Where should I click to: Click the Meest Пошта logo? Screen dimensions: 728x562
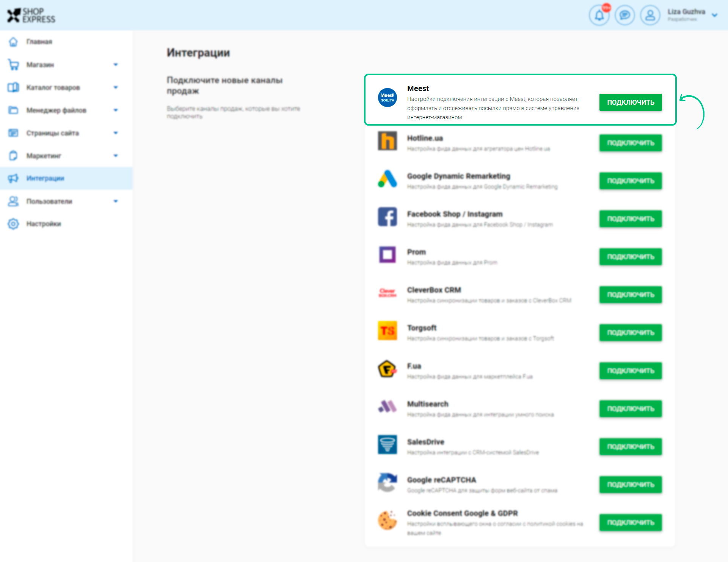[387, 98]
